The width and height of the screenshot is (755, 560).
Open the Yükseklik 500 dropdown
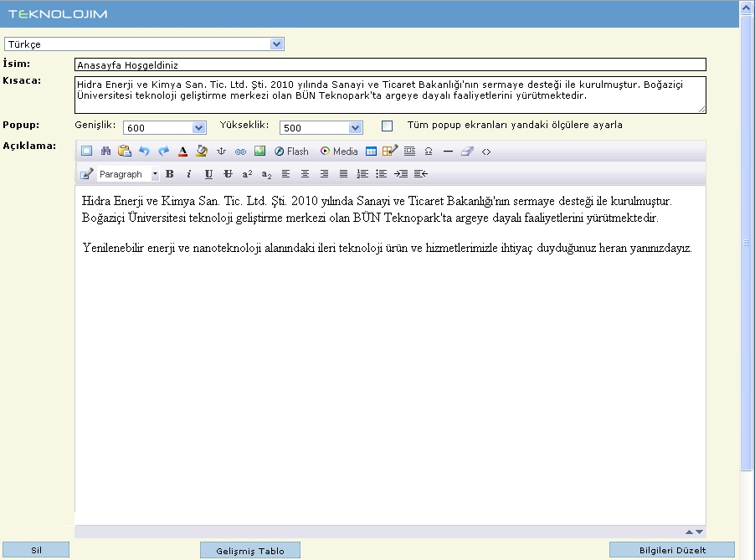pos(321,127)
